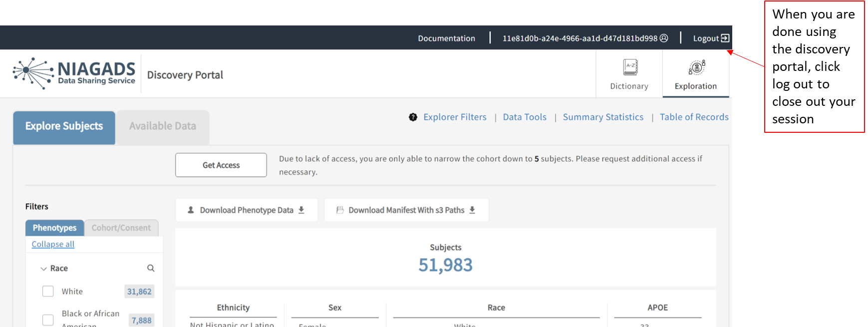Click the NIAGADS Data Sharing Service logo
This screenshot has width=868, height=327.
(74, 73)
